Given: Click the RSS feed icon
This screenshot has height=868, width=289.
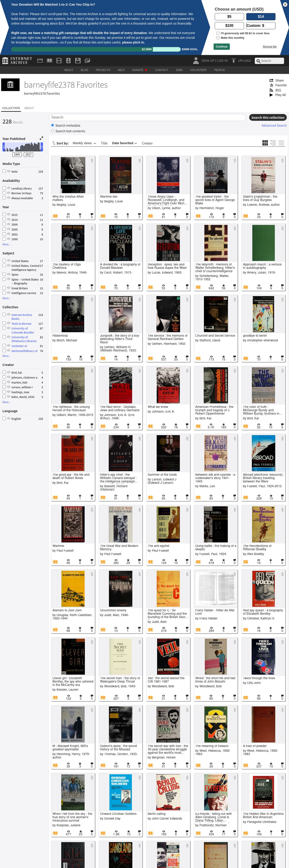Looking at the screenshot, I should (271, 90).
